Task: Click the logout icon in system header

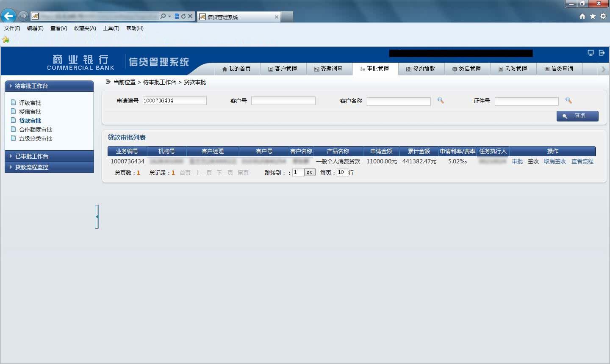Action: tap(602, 53)
